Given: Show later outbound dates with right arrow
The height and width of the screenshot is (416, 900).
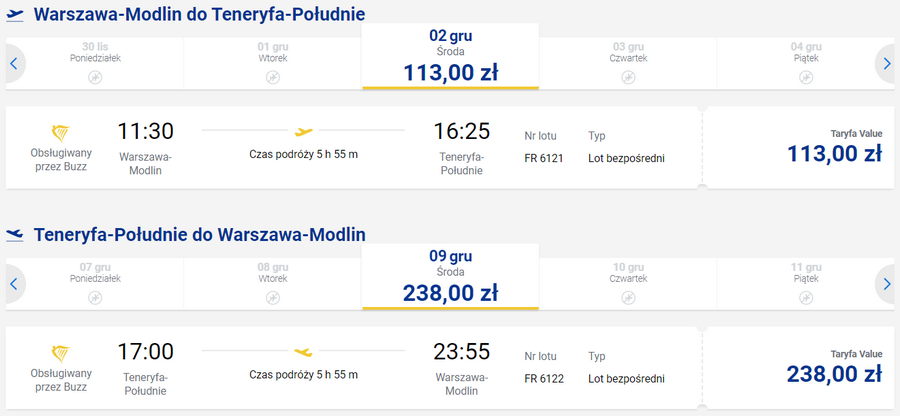Looking at the screenshot, I should pos(886,64).
